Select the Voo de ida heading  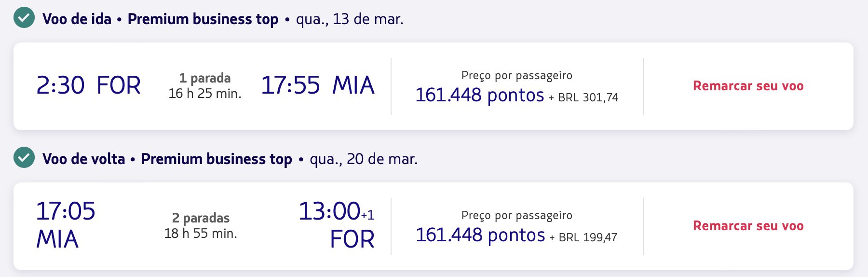pyautogui.click(x=77, y=19)
